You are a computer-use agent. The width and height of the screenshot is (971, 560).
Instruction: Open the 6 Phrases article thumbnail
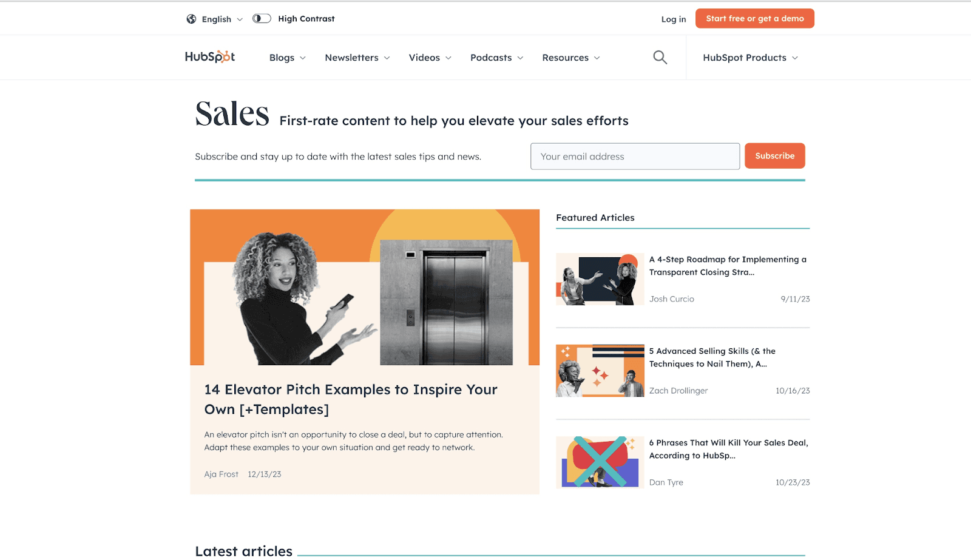coord(600,462)
